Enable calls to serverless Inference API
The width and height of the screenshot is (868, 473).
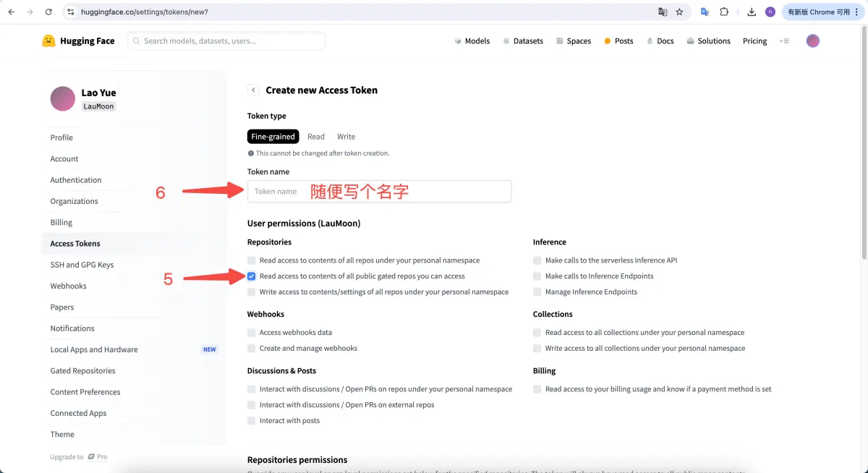(537, 260)
